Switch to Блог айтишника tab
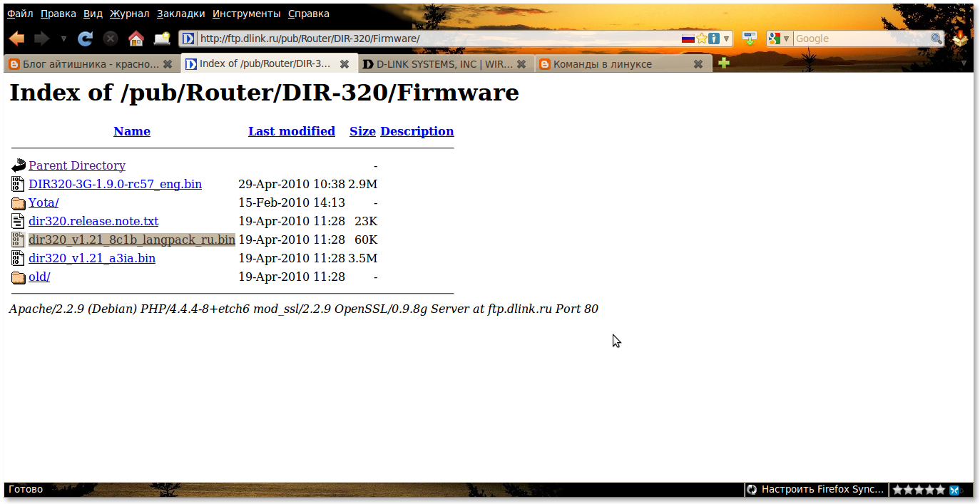The image size is (980, 504). tap(91, 64)
